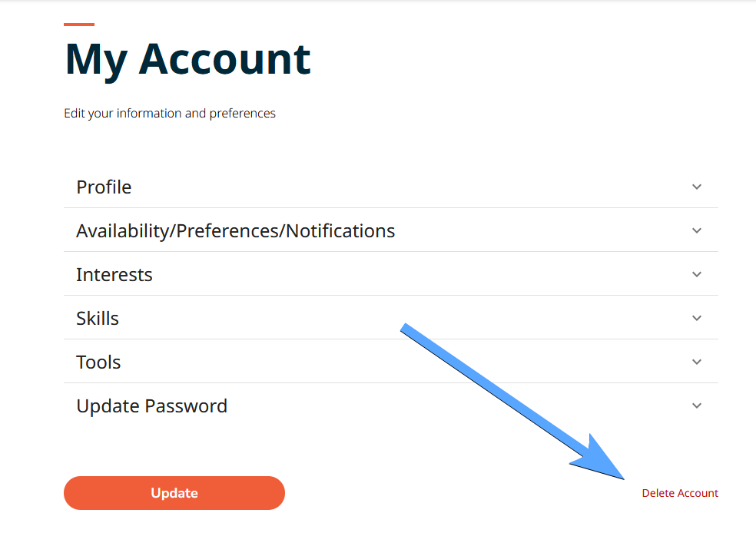
Task: Open the Profile accordion label
Action: click(x=104, y=187)
